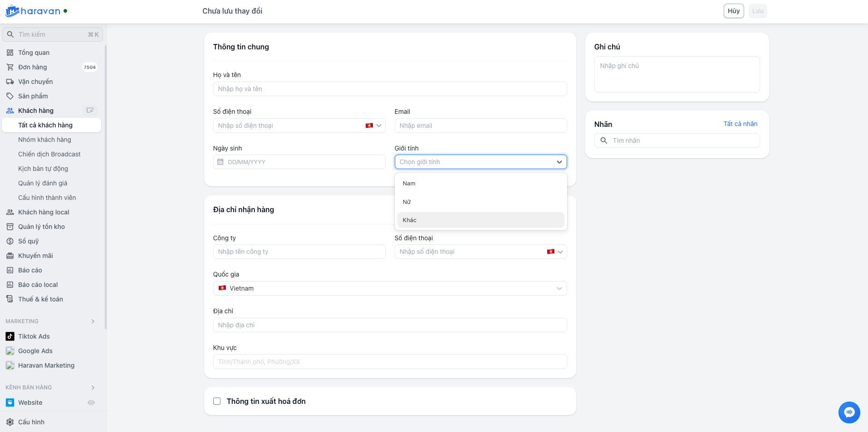Expand the KÊNH BÁN HÀNG section chevron

pyautogui.click(x=93, y=388)
